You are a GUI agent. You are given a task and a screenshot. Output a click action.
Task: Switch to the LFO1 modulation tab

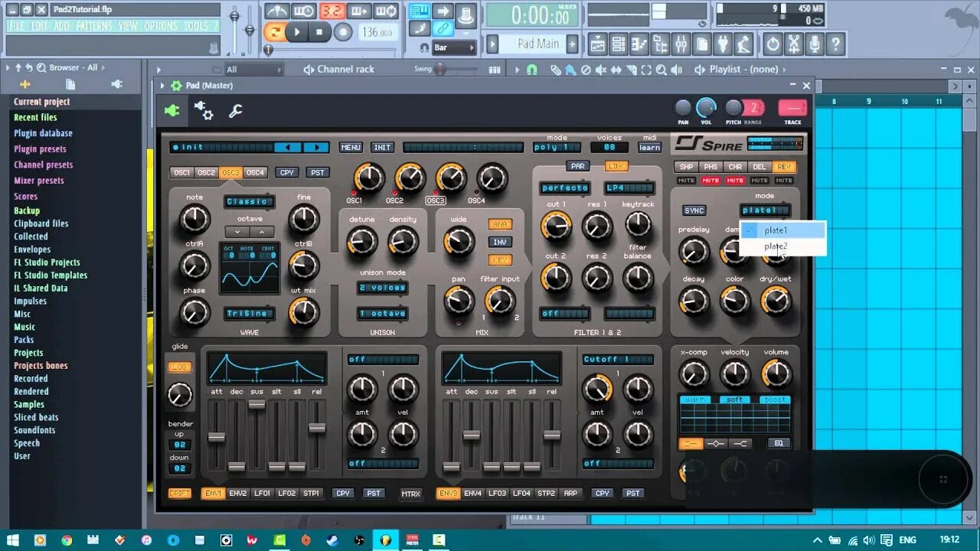tap(263, 494)
